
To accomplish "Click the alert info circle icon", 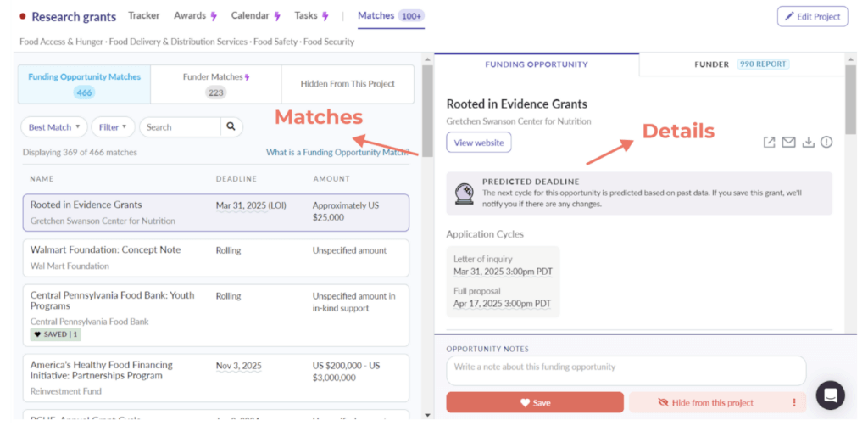I will (x=826, y=143).
